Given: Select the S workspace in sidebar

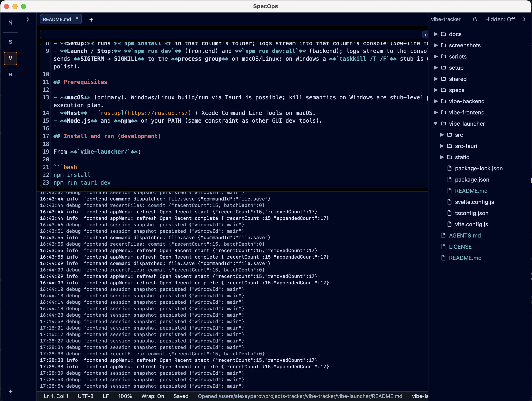Looking at the screenshot, I should tap(10, 42).
